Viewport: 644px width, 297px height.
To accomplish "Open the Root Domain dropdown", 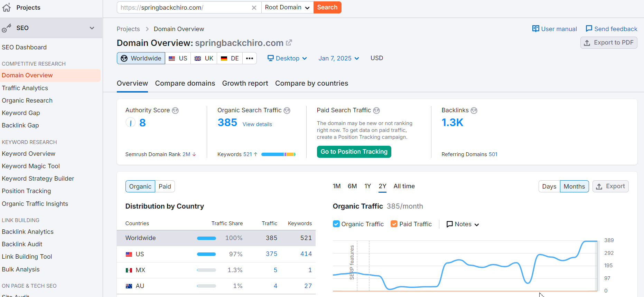I will [287, 8].
